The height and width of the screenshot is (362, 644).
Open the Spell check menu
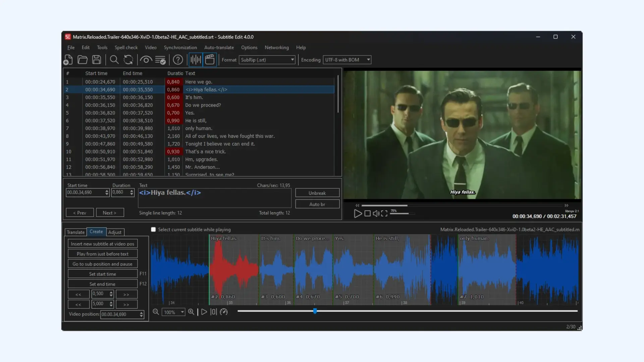click(x=126, y=48)
